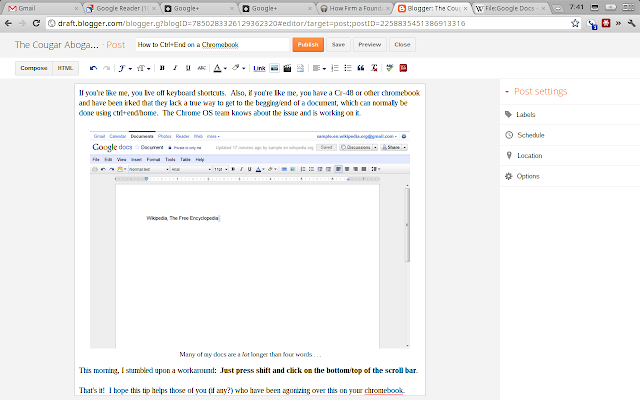Collapse the Post settings section

click(536, 91)
